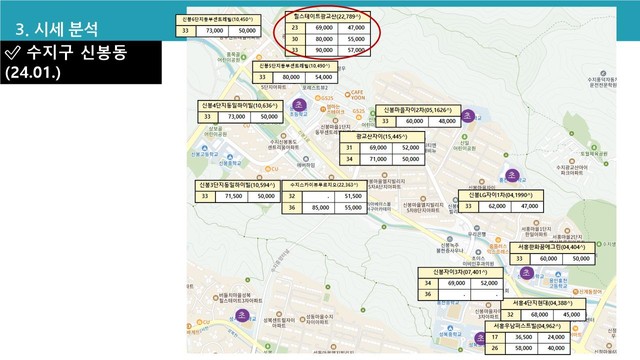Viewport: 640px width, 360px height.
Task: Select the 수지구 신봉동 (24.01.) black title box
Action: pyautogui.click(x=81, y=62)
